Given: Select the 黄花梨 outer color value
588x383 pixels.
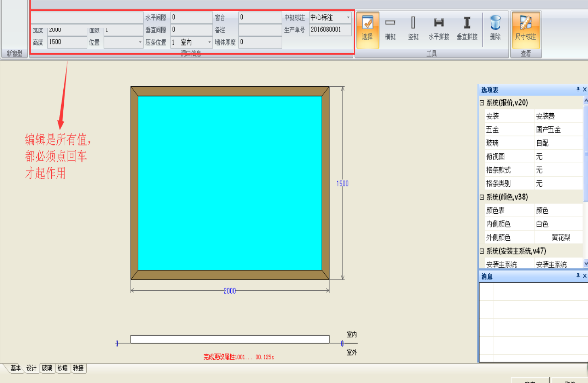Looking at the screenshot, I should click(559, 237).
